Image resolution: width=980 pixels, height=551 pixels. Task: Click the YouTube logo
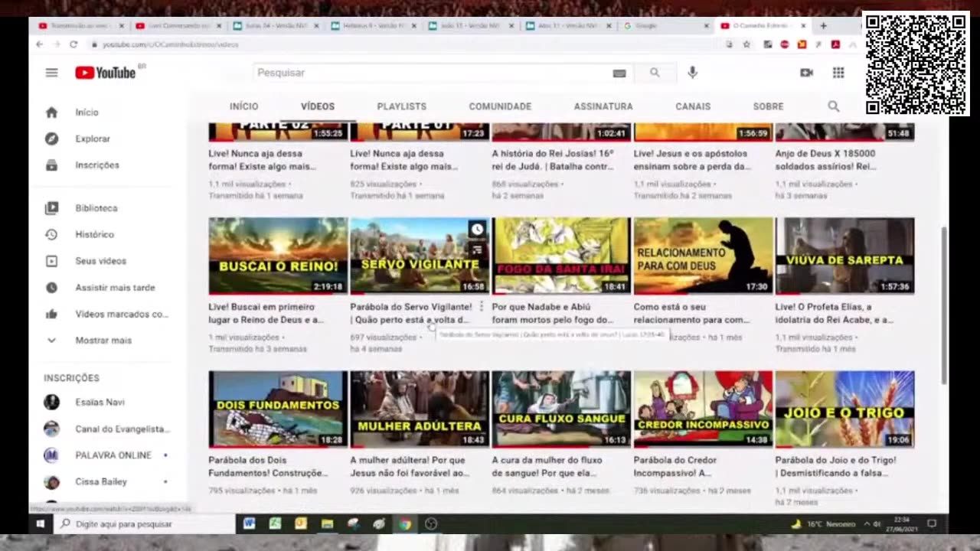106,73
